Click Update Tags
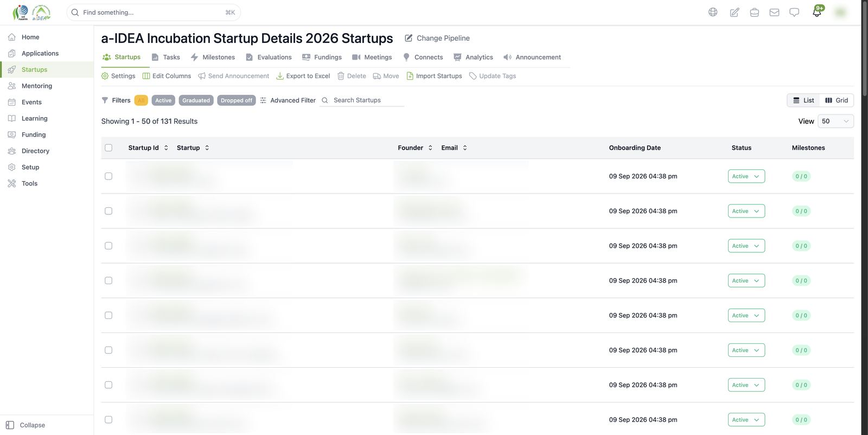Viewport: 868px width, 435px height. tap(493, 76)
